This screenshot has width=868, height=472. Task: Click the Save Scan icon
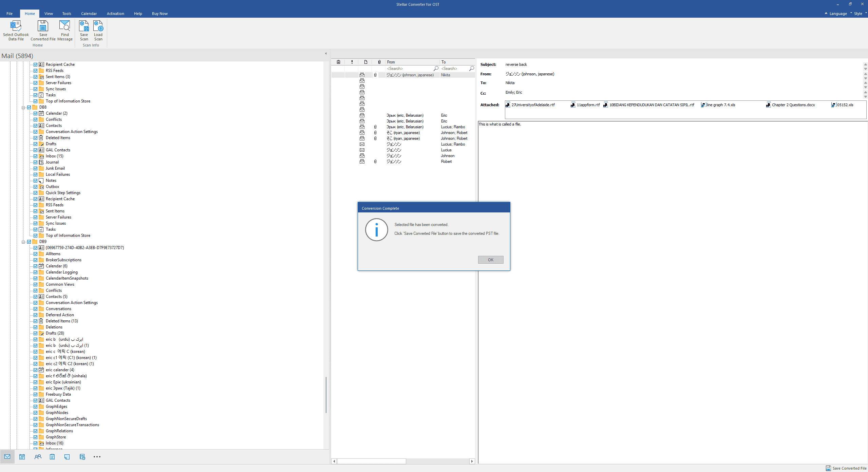(x=84, y=31)
